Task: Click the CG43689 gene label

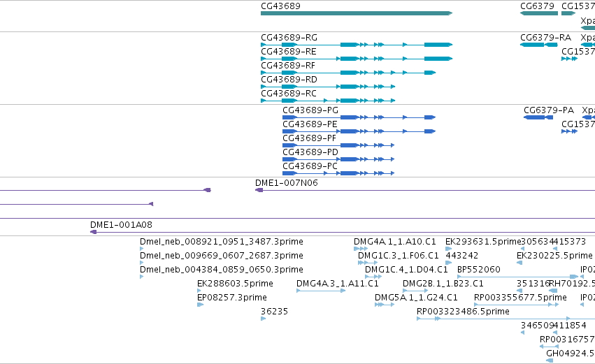Action: point(280,6)
